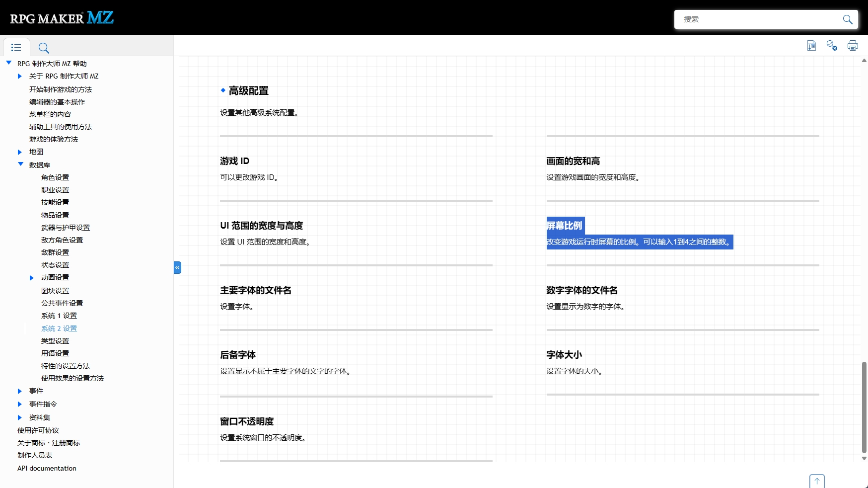Open API documentation link
Screen dimensions: 868x488
click(47, 468)
